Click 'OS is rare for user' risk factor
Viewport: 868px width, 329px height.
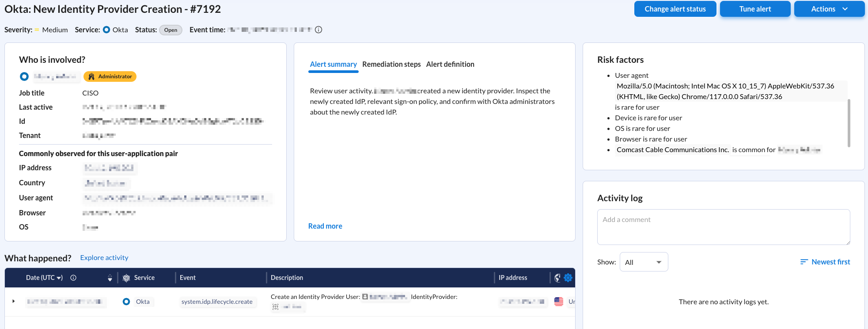[642, 128]
